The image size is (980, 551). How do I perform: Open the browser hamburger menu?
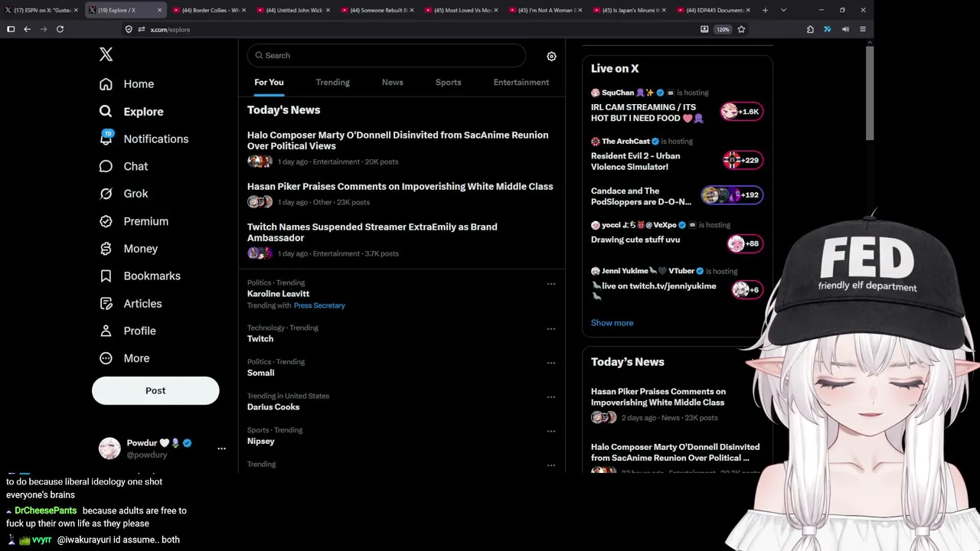[863, 29]
